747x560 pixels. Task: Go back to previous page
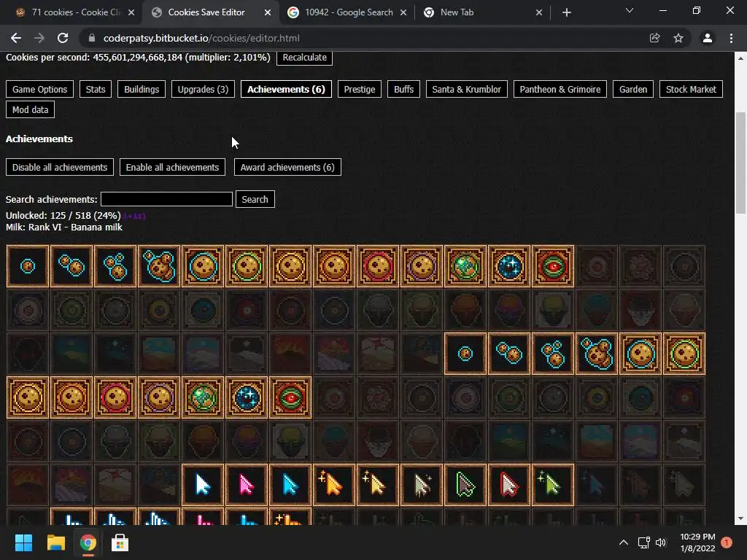(16, 38)
